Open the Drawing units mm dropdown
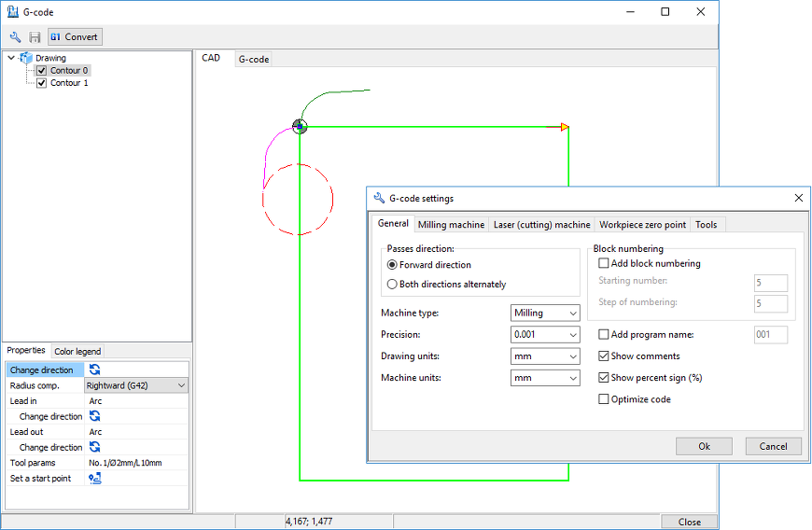The image size is (812, 530). coord(545,356)
